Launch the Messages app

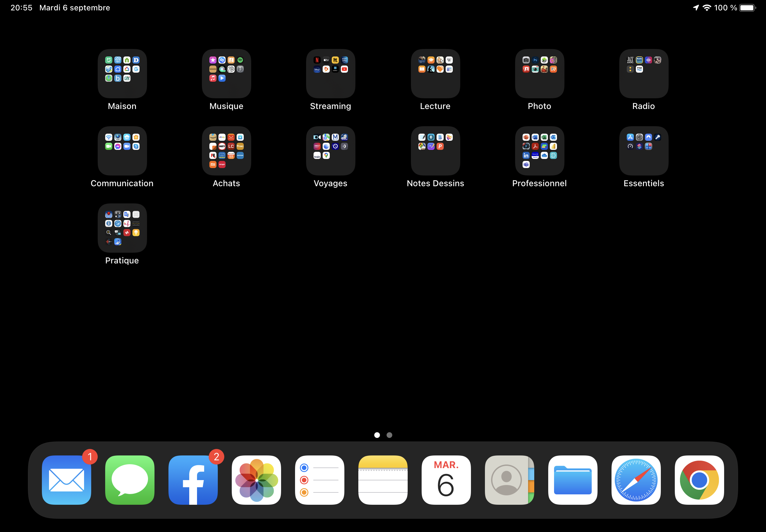click(130, 480)
